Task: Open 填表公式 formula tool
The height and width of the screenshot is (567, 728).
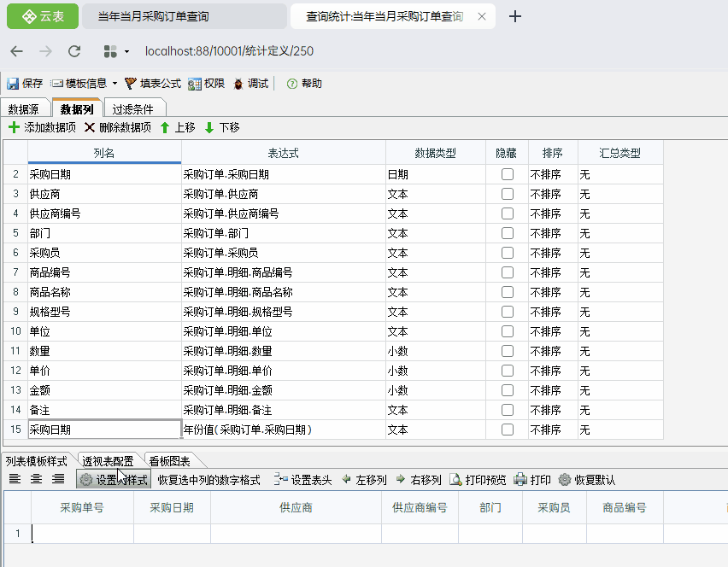Action: tap(131, 84)
